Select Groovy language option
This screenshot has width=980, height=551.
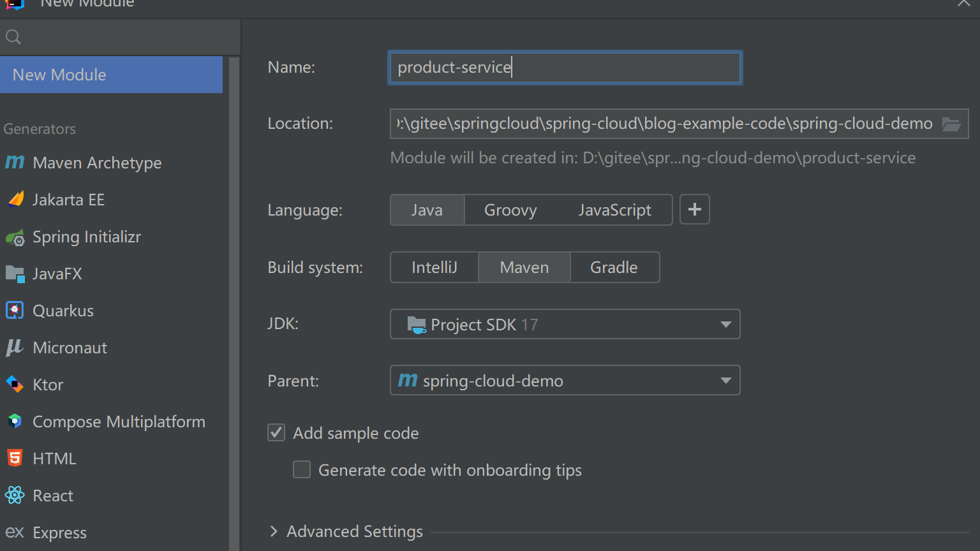[510, 210]
